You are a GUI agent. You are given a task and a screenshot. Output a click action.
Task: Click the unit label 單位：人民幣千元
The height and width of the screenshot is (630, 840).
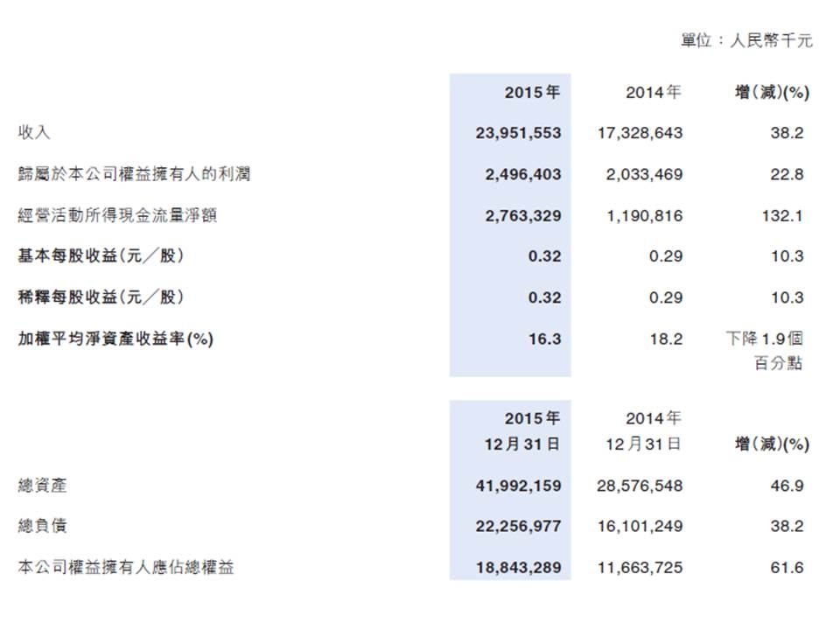pos(746,40)
